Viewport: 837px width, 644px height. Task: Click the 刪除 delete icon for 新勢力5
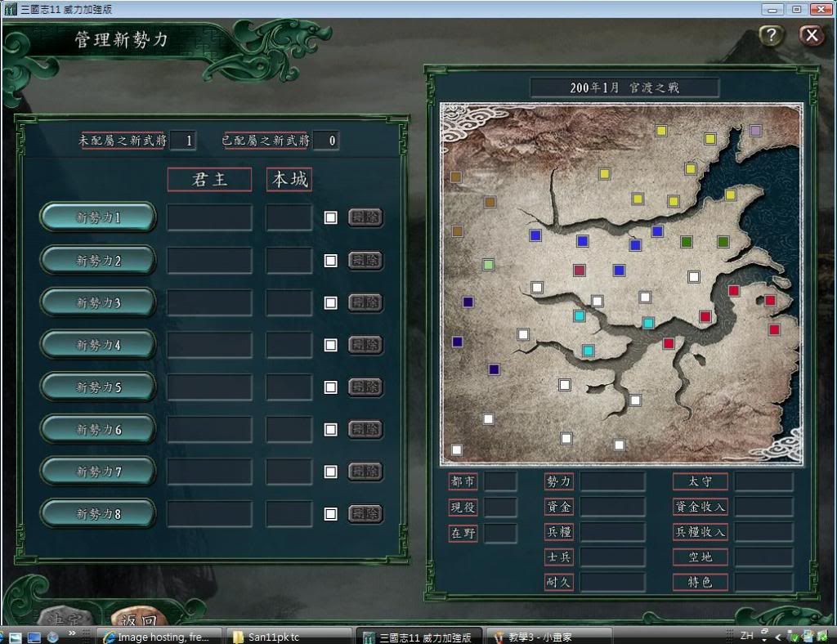pos(365,387)
